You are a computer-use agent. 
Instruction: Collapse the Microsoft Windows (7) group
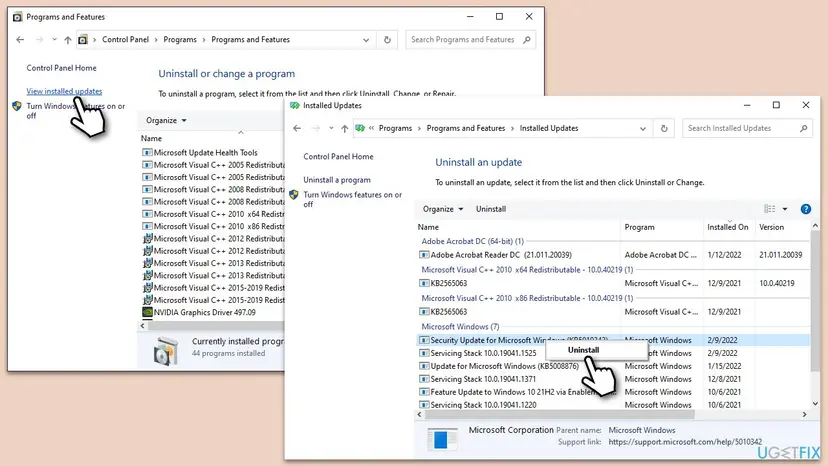point(460,327)
